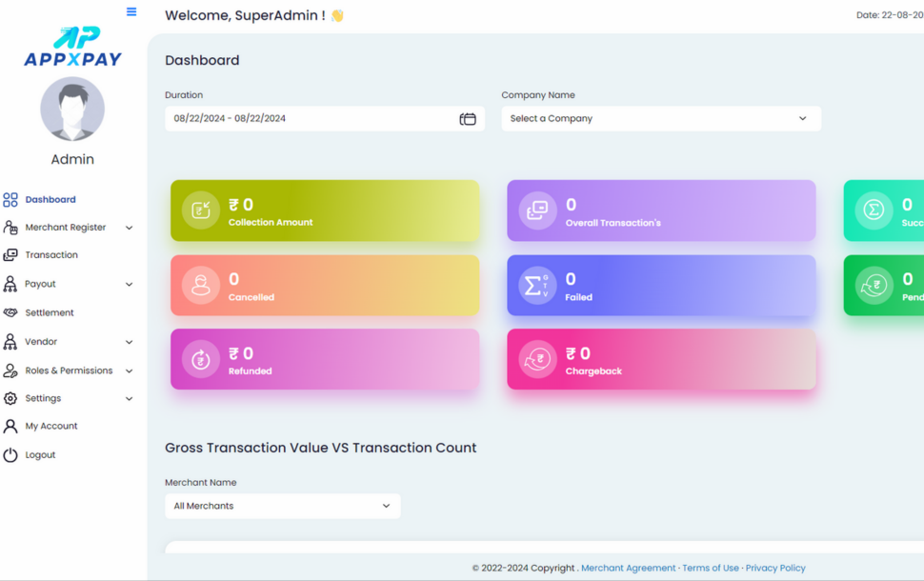Go to Transaction in the sidebar
The image size is (924, 581).
pyautogui.click(x=51, y=255)
